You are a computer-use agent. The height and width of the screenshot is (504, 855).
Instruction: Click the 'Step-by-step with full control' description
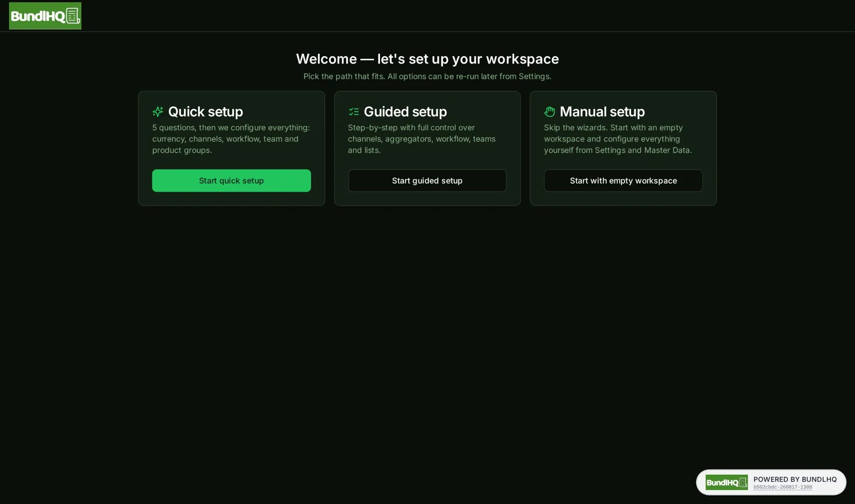click(422, 139)
